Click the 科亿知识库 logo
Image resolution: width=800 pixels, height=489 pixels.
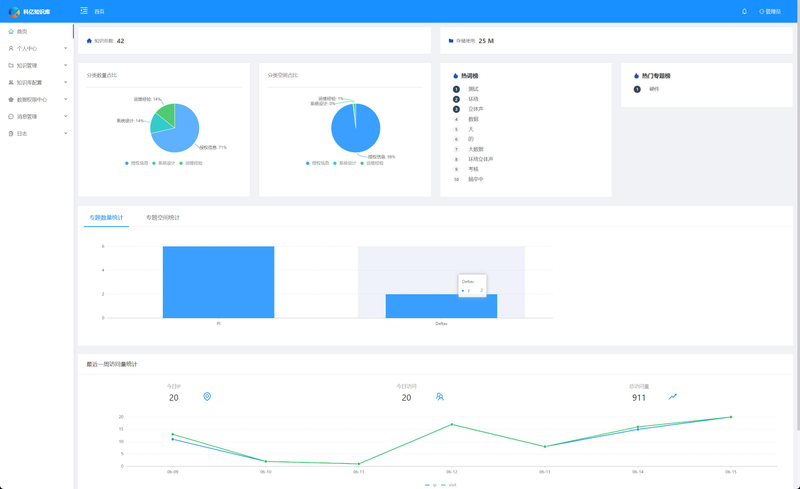click(x=31, y=11)
